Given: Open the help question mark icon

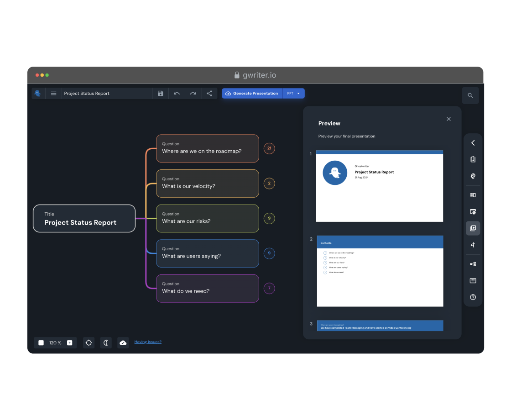Looking at the screenshot, I should pyautogui.click(x=473, y=297).
